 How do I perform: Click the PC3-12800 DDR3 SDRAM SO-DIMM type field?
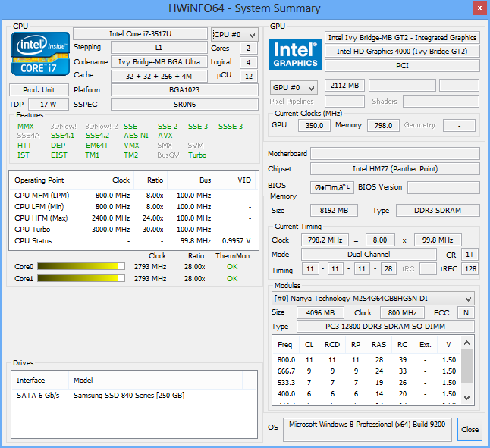coord(385,326)
